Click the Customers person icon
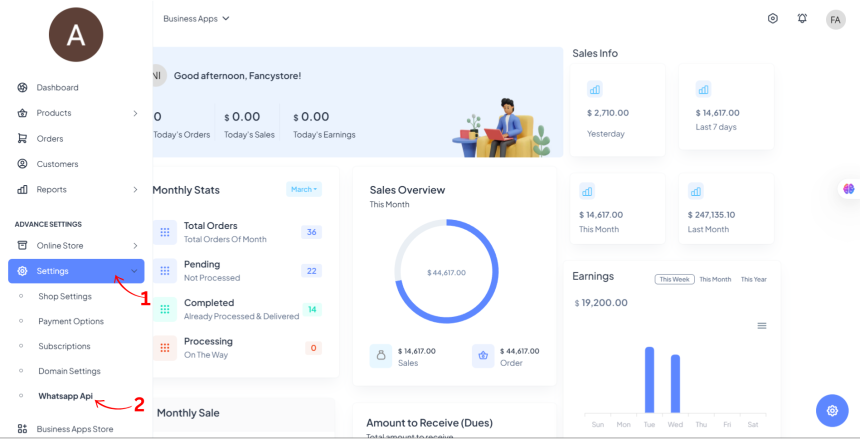The width and height of the screenshot is (860, 439). point(22,164)
